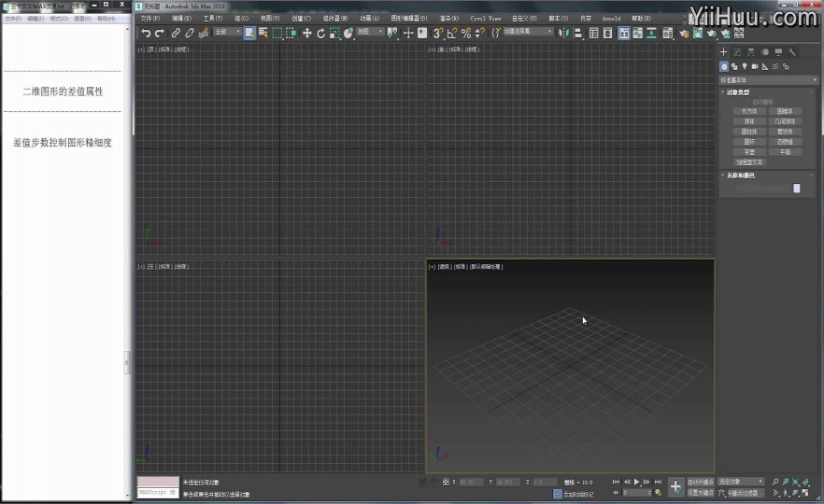This screenshot has width=824, height=504.
Task: Toggle the 3D Snaps button
Action: coord(437,33)
